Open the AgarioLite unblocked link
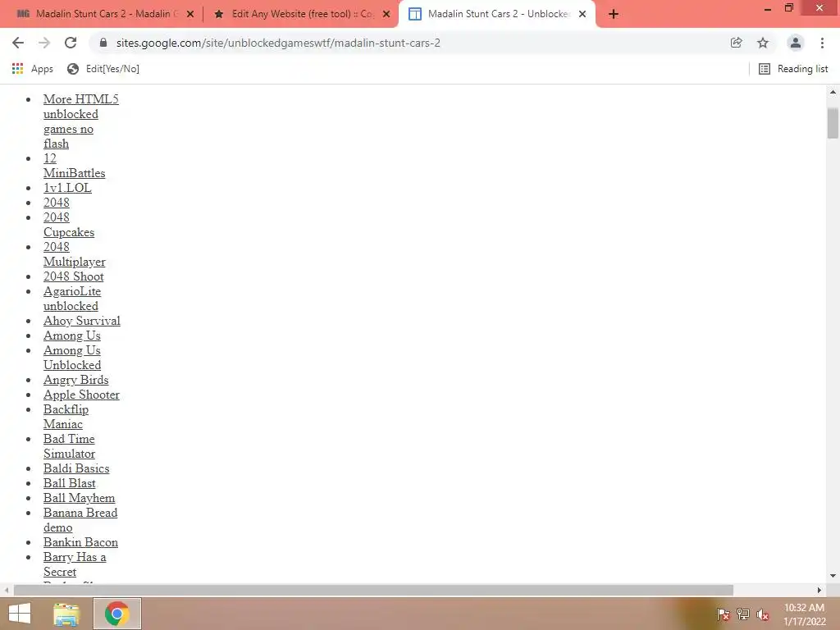The image size is (840, 630). click(x=72, y=299)
